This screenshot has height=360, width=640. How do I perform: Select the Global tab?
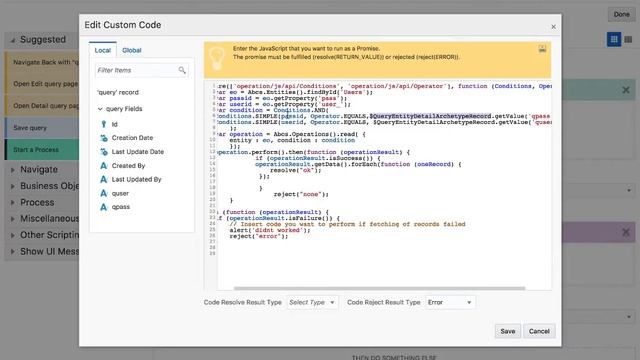point(131,50)
